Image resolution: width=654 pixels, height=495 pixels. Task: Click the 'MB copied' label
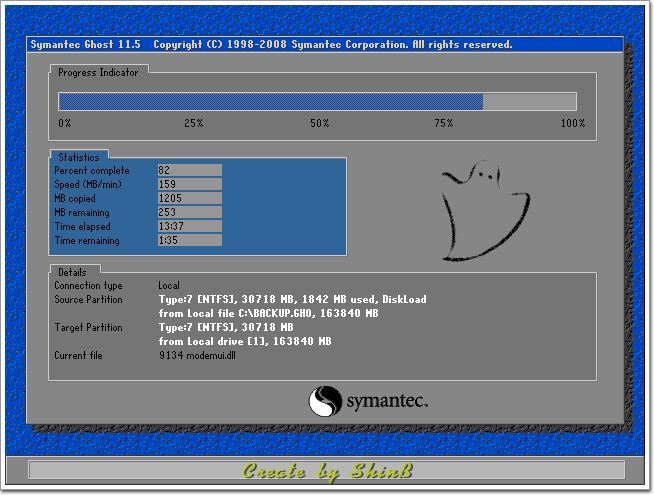pos(75,199)
